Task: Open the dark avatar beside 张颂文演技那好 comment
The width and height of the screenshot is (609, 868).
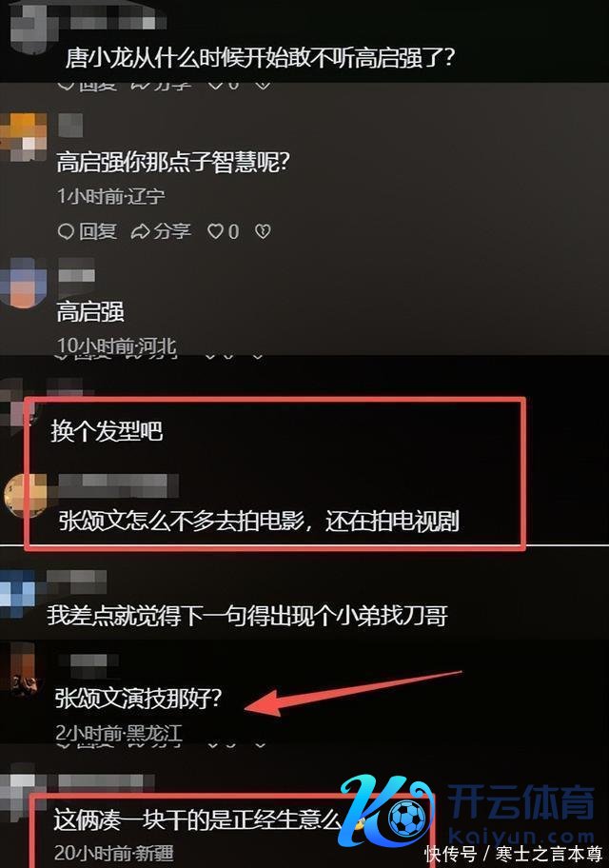Action: pyautogui.click(x=24, y=670)
